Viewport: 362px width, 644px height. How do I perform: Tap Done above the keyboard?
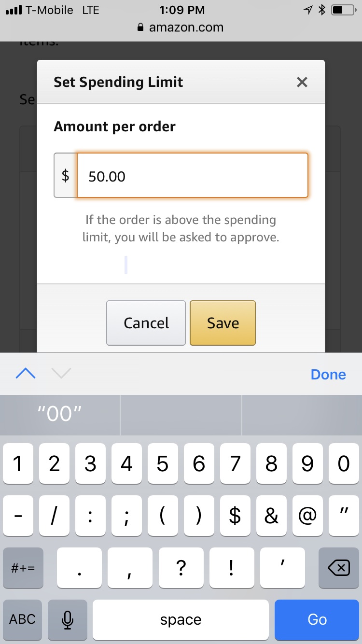click(328, 375)
